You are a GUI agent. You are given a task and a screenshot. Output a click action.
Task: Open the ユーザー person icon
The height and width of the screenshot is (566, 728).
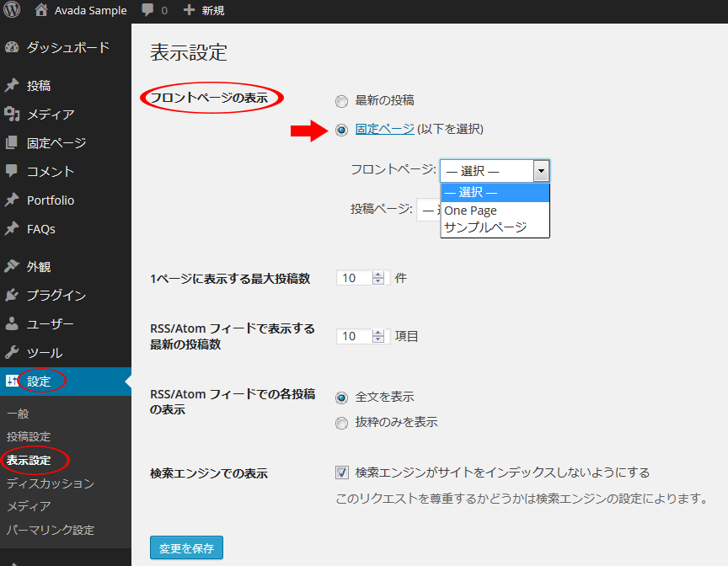[x=12, y=324]
